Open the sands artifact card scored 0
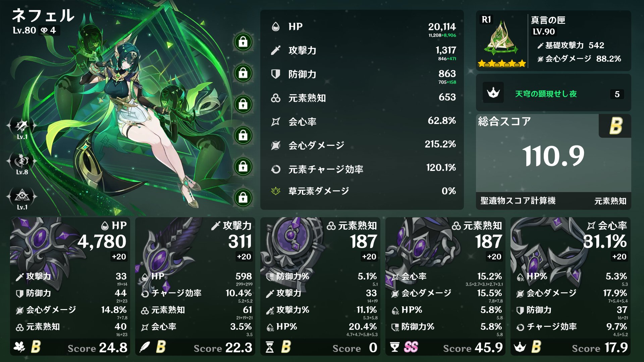Viewport: 644px width, 362px height. point(320,286)
